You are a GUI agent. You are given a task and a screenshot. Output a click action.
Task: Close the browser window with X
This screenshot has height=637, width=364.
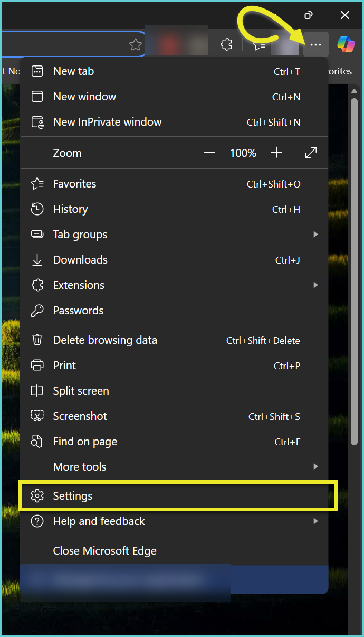tap(345, 15)
